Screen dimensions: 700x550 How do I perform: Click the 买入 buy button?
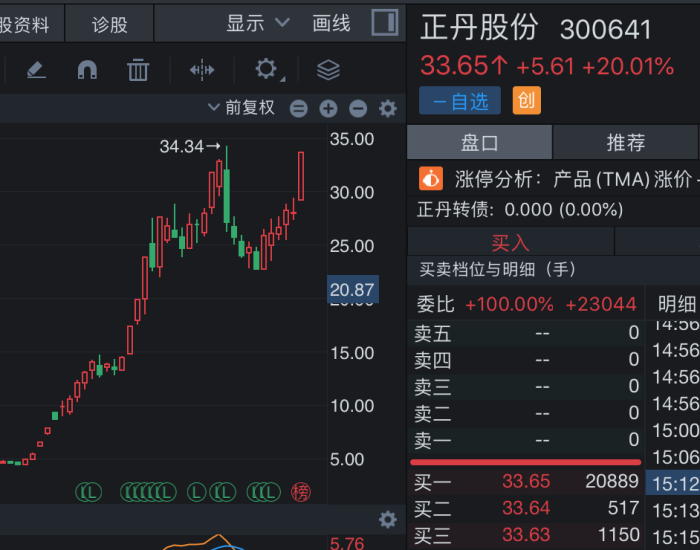tap(510, 242)
